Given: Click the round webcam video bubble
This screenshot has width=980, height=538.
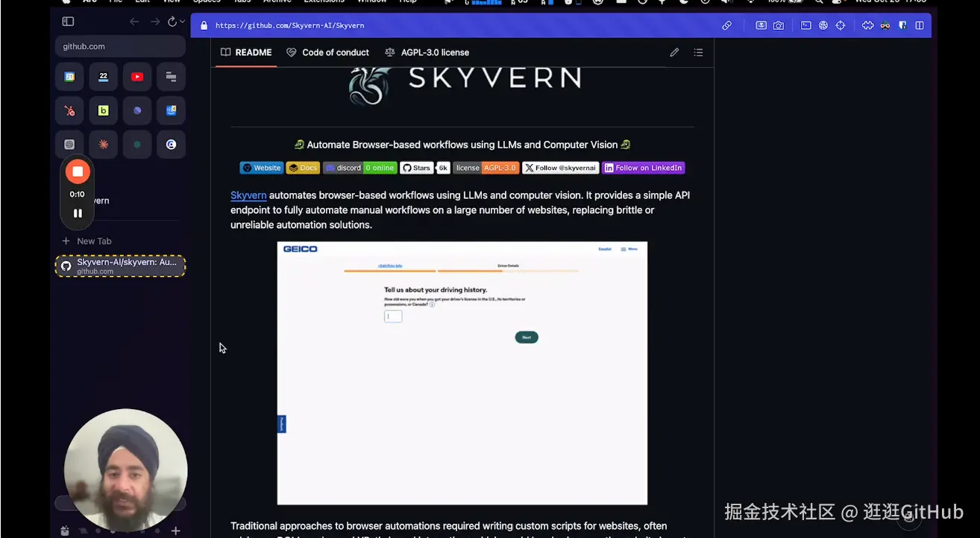Looking at the screenshot, I should [125, 470].
